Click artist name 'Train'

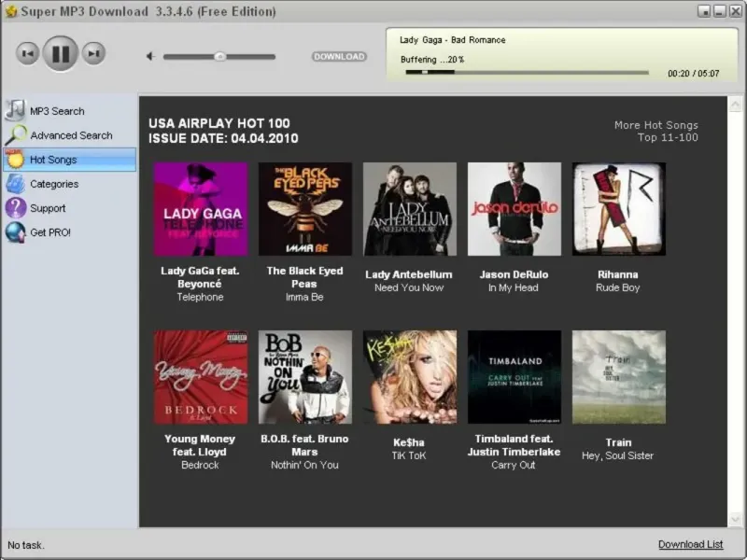click(618, 442)
